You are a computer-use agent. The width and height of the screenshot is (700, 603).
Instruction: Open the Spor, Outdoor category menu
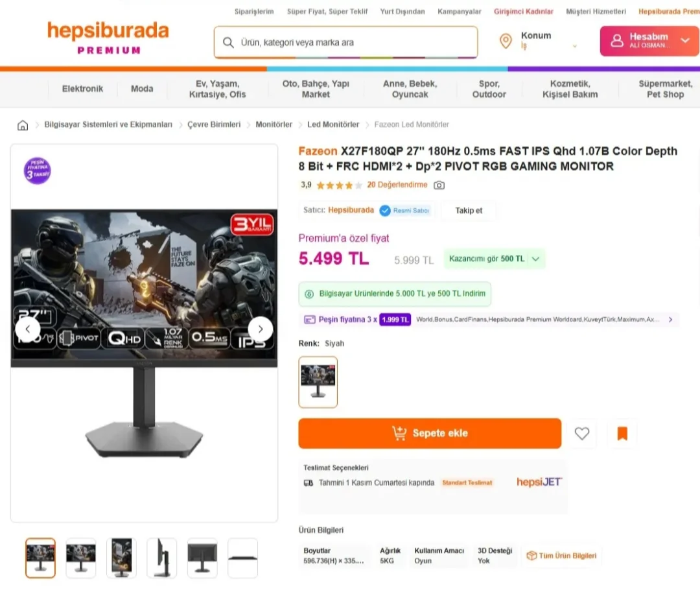(x=489, y=89)
